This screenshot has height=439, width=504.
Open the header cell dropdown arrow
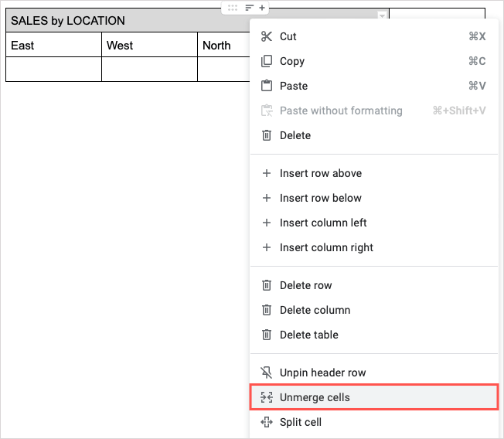tap(381, 16)
